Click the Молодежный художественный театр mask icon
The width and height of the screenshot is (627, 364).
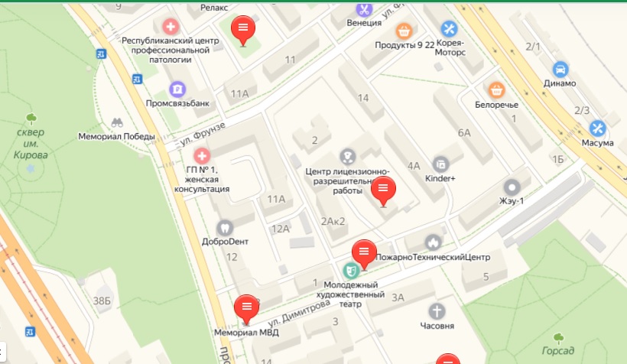click(x=351, y=271)
